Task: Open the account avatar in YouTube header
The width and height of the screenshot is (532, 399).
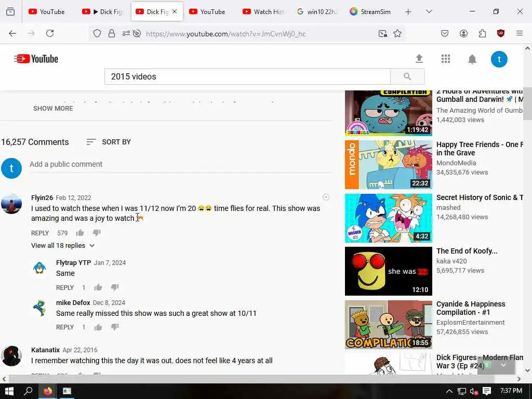Action: coord(499,59)
